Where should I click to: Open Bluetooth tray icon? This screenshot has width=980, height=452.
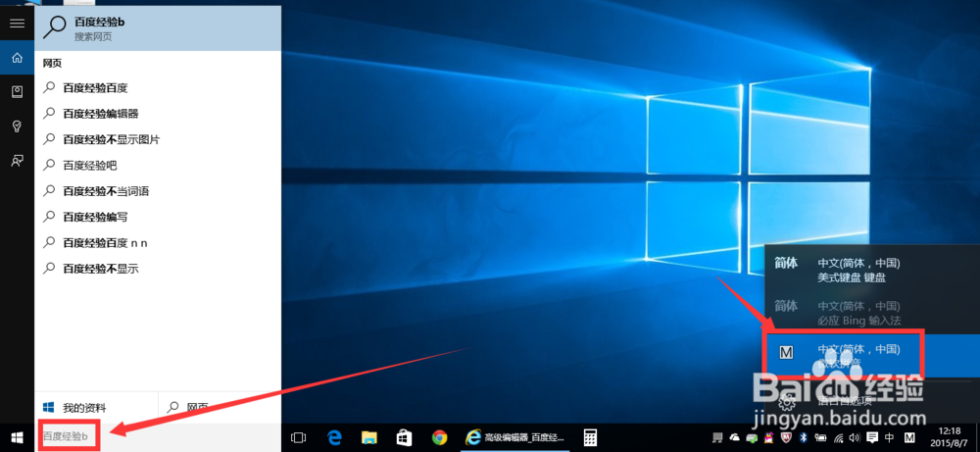804,437
